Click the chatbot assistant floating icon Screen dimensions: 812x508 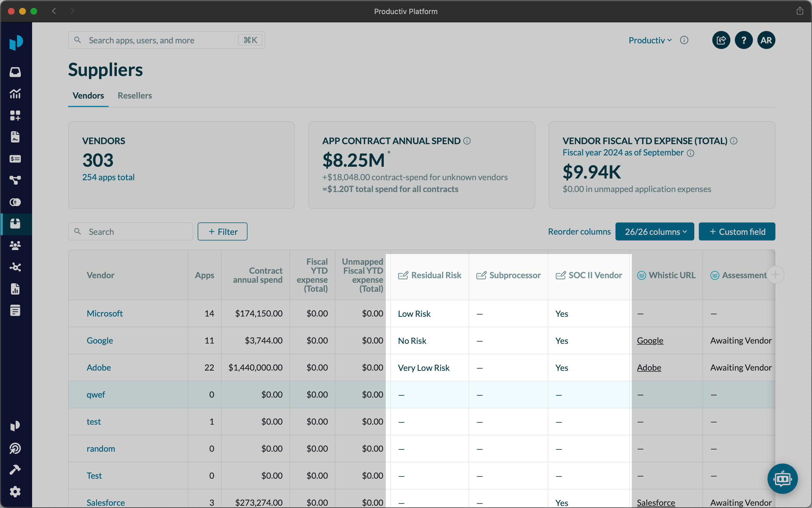(782, 478)
